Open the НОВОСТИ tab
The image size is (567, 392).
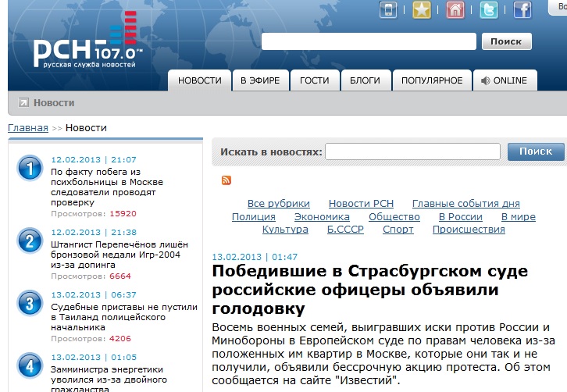pos(200,80)
